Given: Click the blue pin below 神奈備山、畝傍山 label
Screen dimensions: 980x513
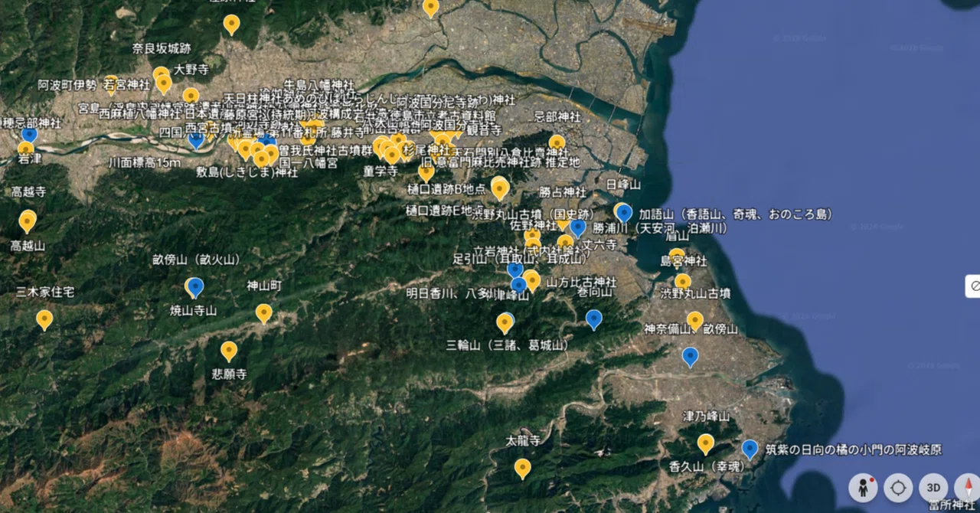Looking at the screenshot, I should pyautogui.click(x=690, y=358).
